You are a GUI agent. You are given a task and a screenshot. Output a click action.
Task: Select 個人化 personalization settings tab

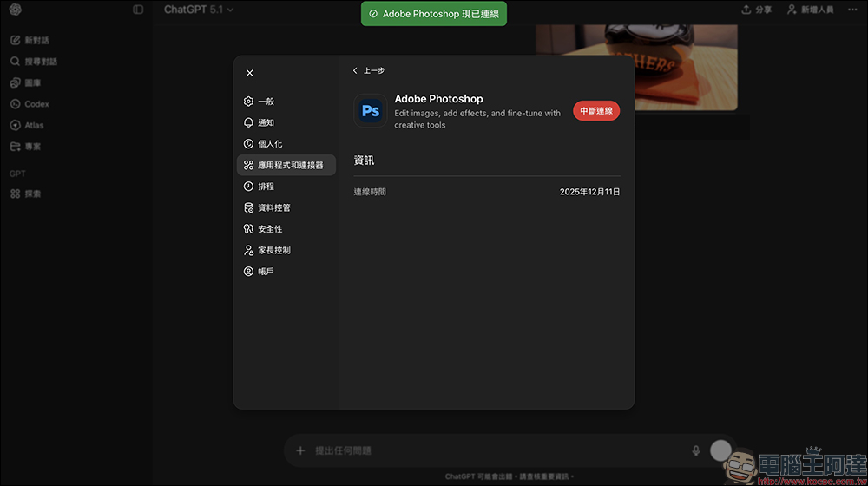pyautogui.click(x=286, y=144)
